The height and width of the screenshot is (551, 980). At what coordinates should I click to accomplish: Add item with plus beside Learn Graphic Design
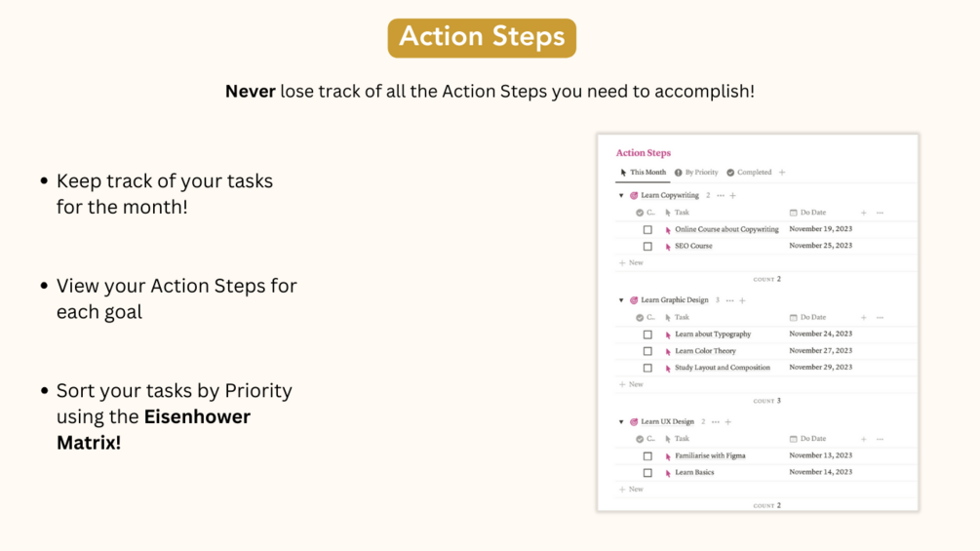742,300
